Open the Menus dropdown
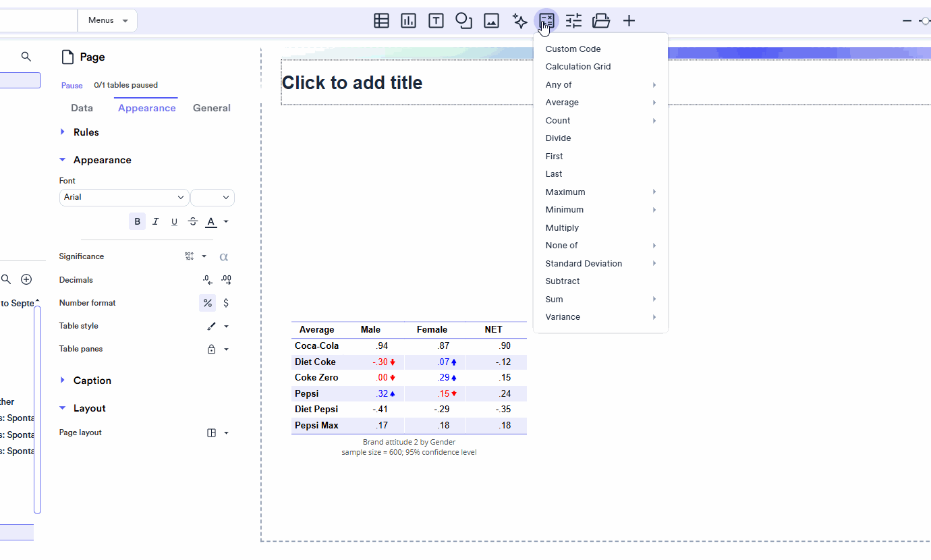The height and width of the screenshot is (560, 931). (107, 20)
